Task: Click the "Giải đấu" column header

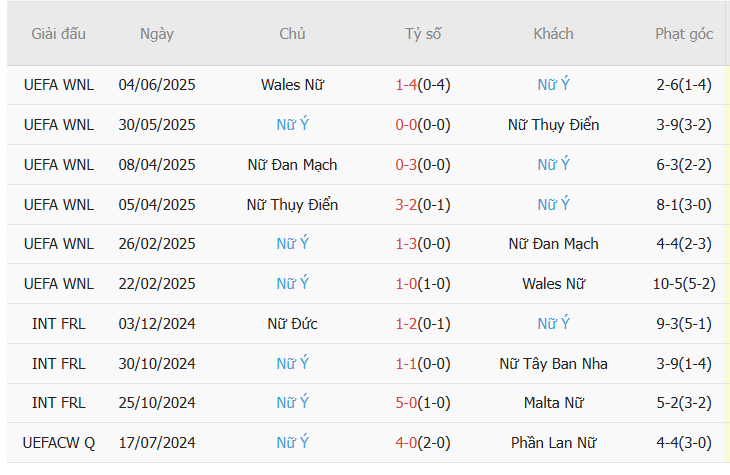Action: coord(59,34)
